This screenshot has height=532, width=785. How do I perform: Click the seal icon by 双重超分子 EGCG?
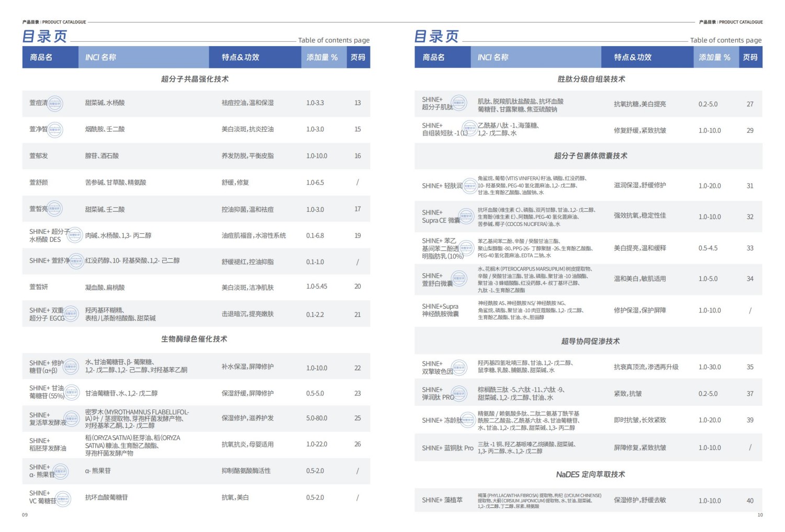click(x=71, y=313)
